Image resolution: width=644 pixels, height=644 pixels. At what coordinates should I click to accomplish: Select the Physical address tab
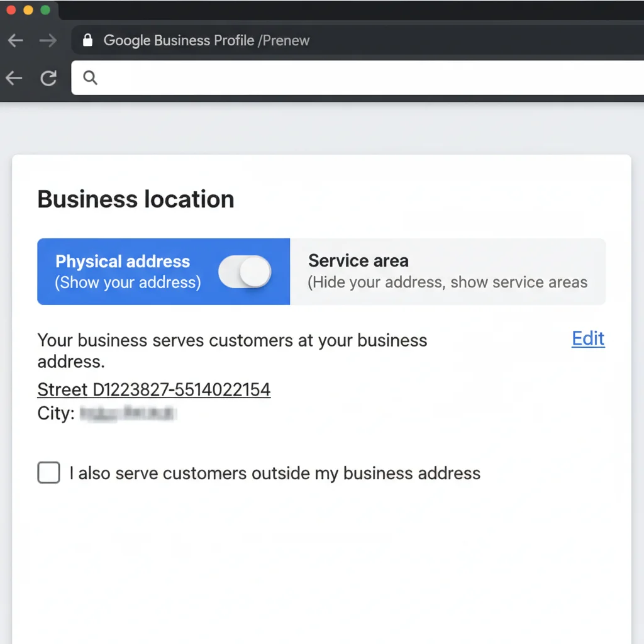164,272
